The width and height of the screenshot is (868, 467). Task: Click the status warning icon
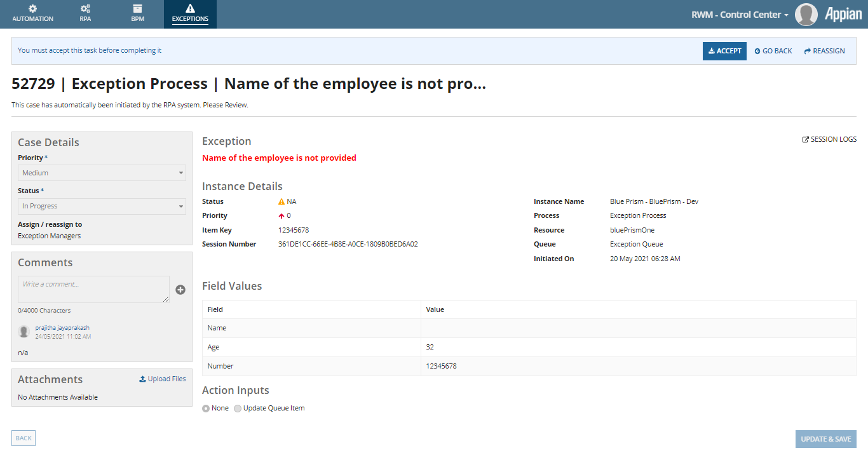pyautogui.click(x=281, y=201)
